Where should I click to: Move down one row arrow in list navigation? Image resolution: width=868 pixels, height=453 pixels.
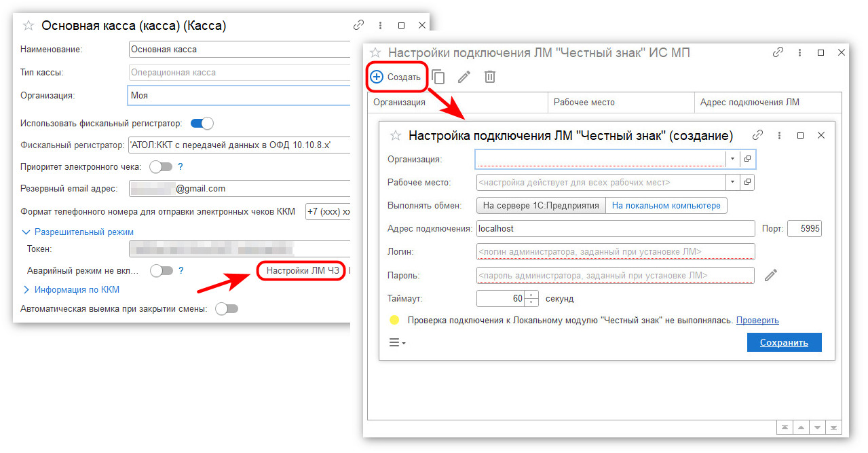818,428
